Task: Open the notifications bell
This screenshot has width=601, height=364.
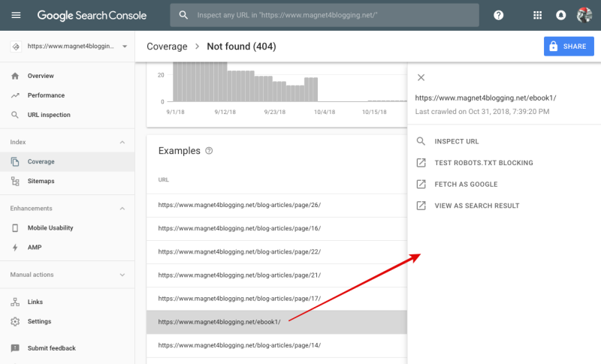Action: [560, 15]
